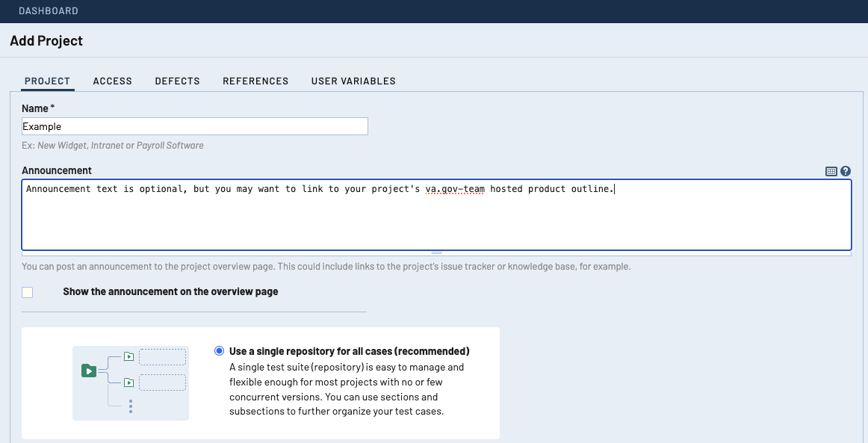The height and width of the screenshot is (443, 868).
Task: Click inside the project Name field
Action: [x=194, y=126]
